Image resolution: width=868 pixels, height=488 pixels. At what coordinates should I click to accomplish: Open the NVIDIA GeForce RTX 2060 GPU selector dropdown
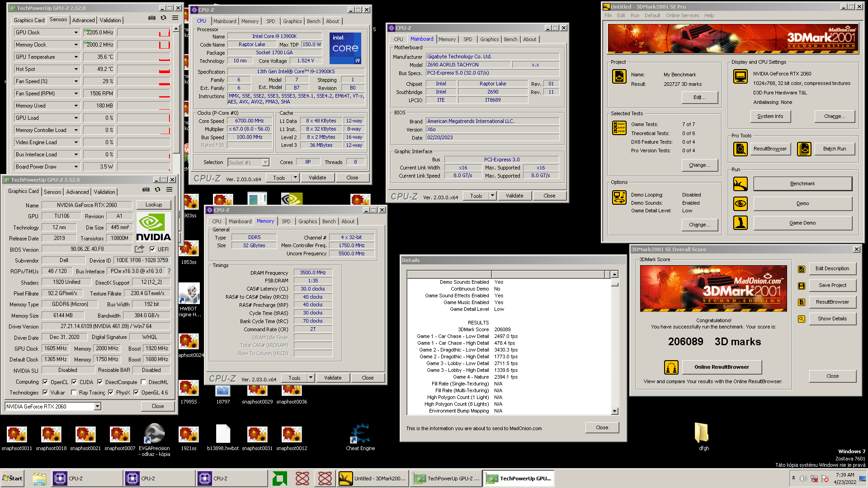click(97, 407)
